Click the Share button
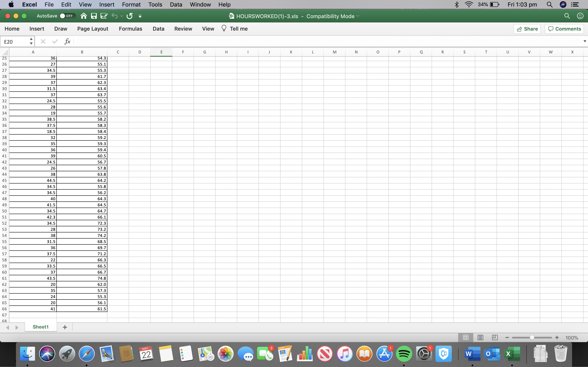The width and height of the screenshot is (588, 367). tap(527, 29)
